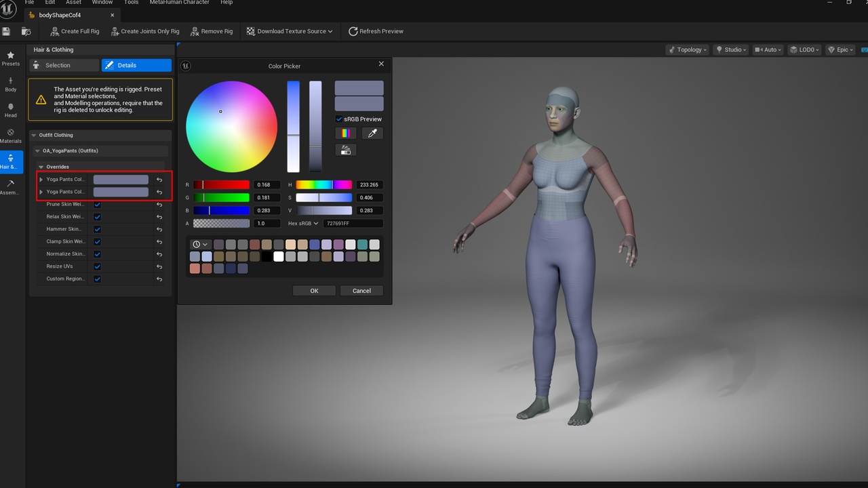Select the white swatch in saved colors
Image resolution: width=868 pixels, height=488 pixels.
(x=279, y=256)
